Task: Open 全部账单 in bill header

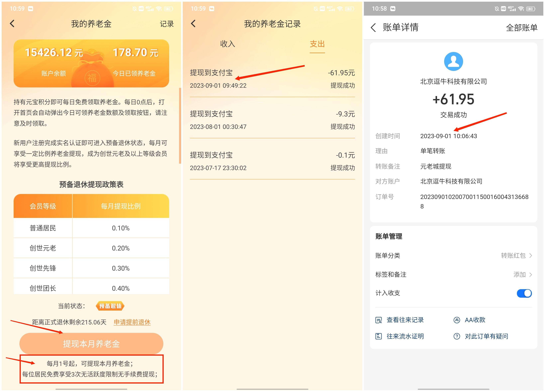Action: 521,28
